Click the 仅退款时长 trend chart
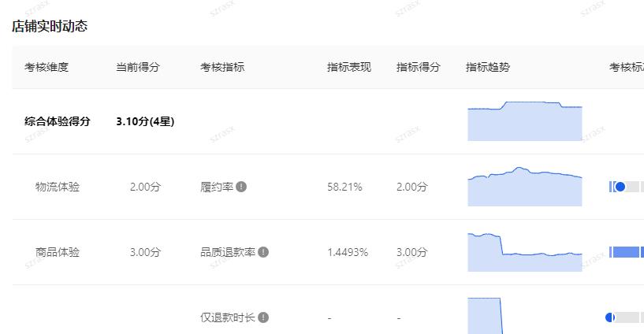The width and height of the screenshot is (644, 334). click(485, 315)
